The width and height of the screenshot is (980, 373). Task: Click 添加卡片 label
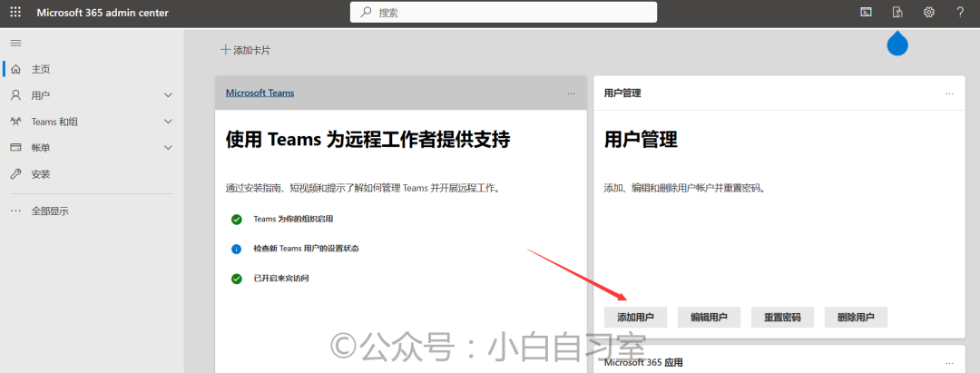point(252,51)
